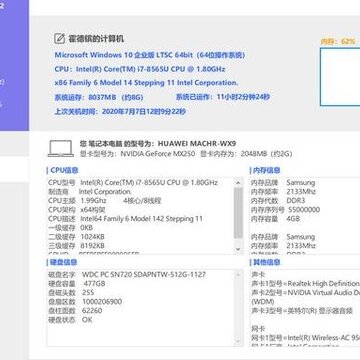
Task: Select the 一级缓存 0KB row
Action: point(71,228)
